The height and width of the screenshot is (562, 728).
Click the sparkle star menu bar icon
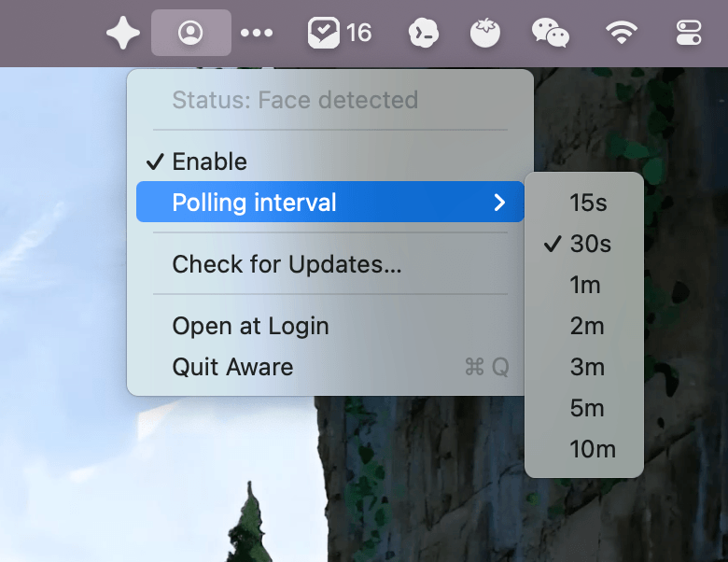tap(122, 34)
